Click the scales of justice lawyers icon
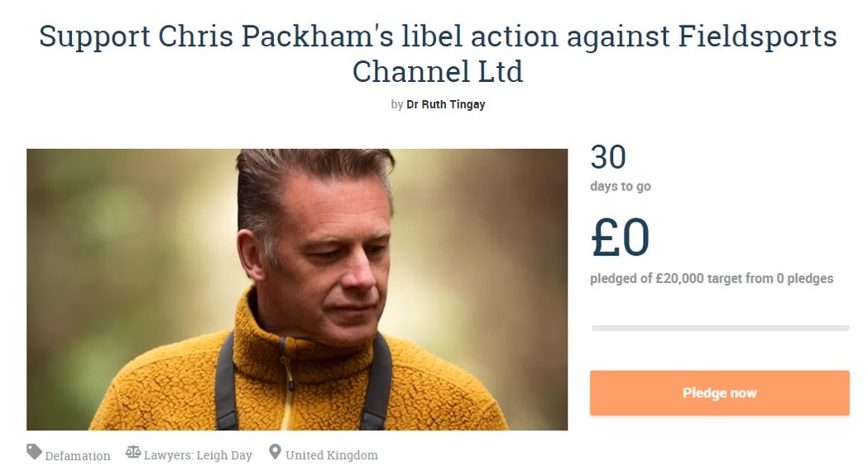Screen dimensions: 868x470 (x=133, y=452)
